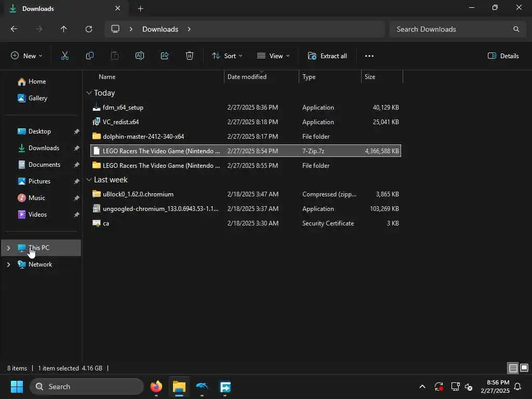Viewport: 532px width, 399px height.
Task: Open the New dropdown menu
Action: 27,56
